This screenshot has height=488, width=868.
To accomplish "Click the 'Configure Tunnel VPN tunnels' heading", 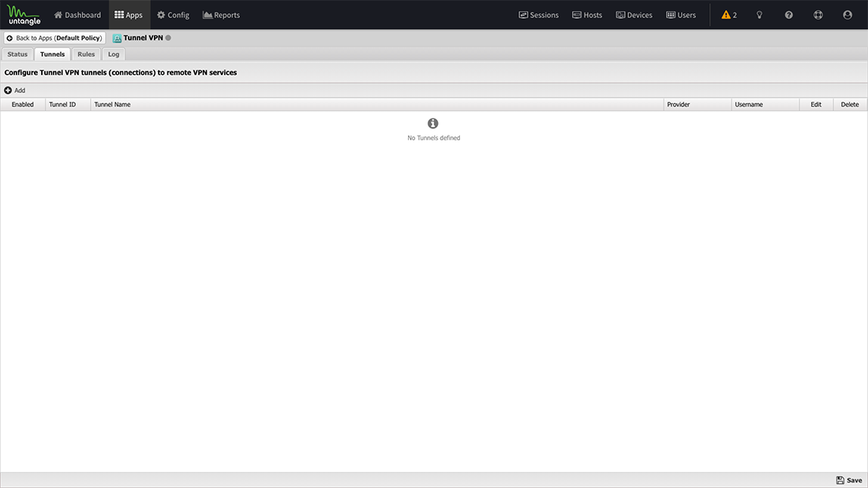I will 121,73.
